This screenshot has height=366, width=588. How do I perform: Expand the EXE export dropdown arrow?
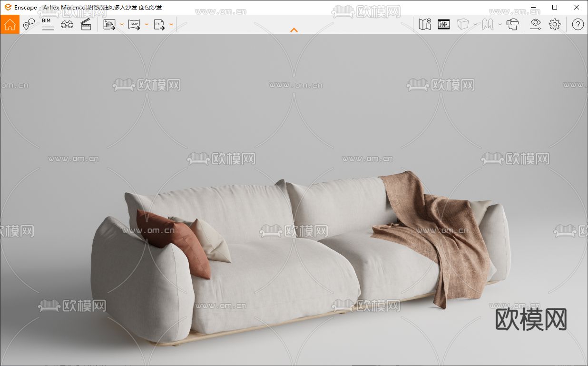point(171,24)
